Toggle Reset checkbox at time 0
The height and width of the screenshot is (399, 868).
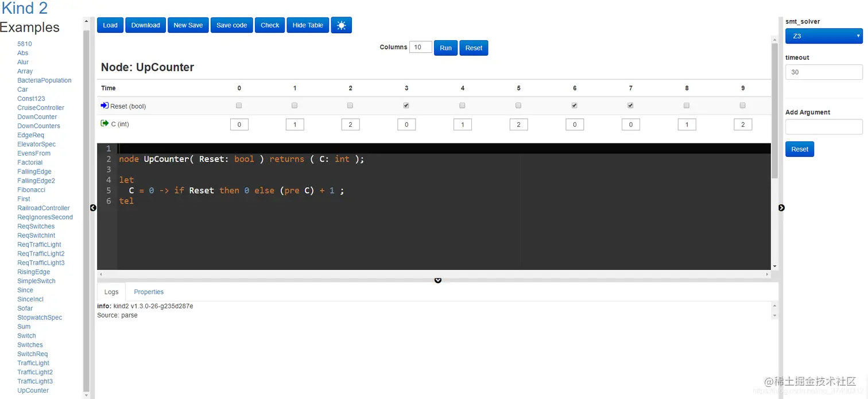(x=239, y=106)
